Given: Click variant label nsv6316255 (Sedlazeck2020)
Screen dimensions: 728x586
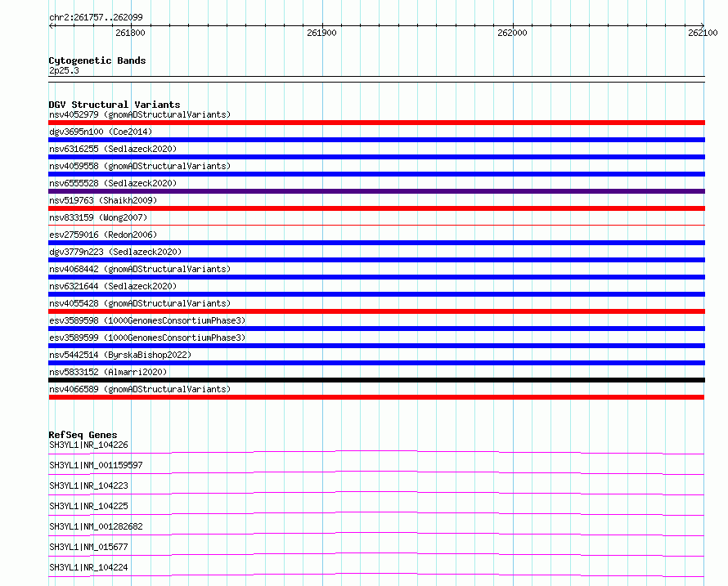Looking at the screenshot, I should 113,149.
